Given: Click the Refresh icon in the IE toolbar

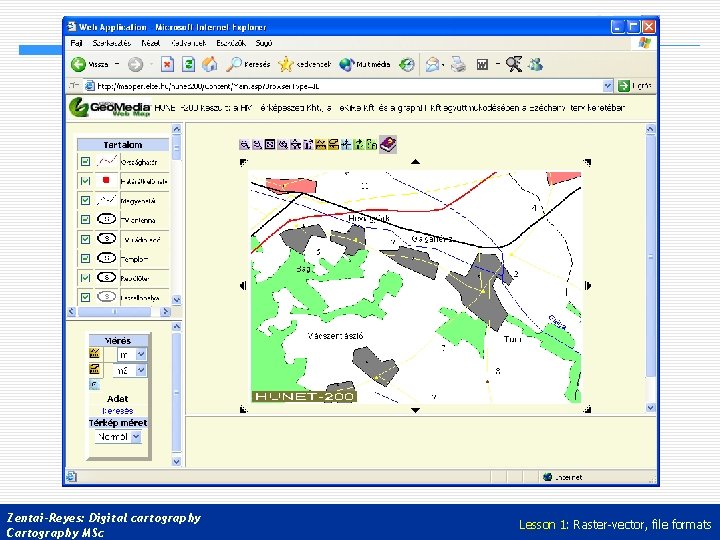Looking at the screenshot, I should click(x=188, y=65).
